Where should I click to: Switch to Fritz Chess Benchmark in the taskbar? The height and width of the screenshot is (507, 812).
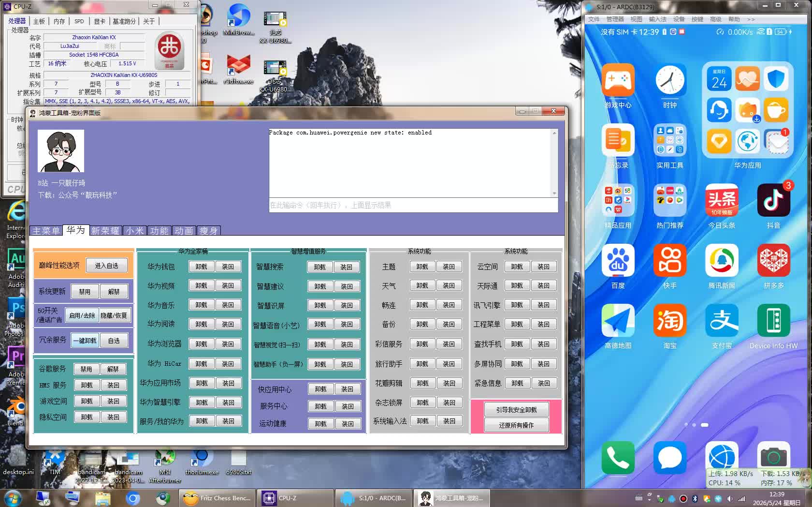[x=217, y=498]
